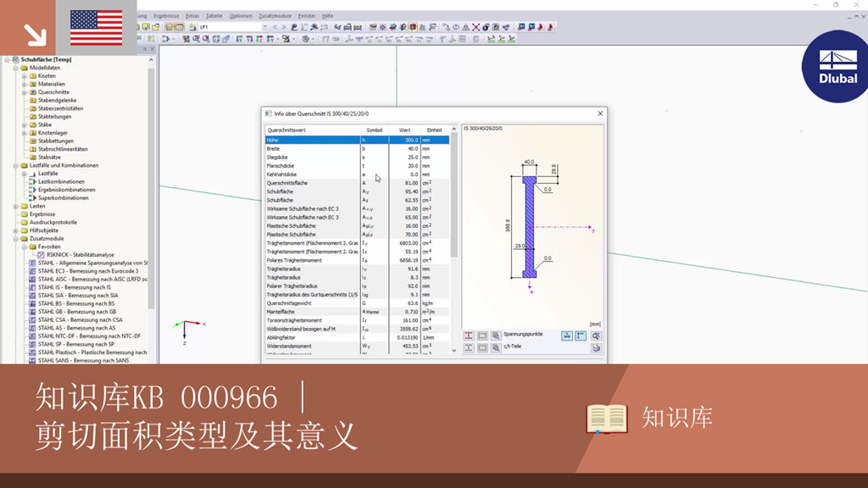Collapse the Modelldaten folder
The width and height of the screenshot is (868, 488).
[16, 68]
